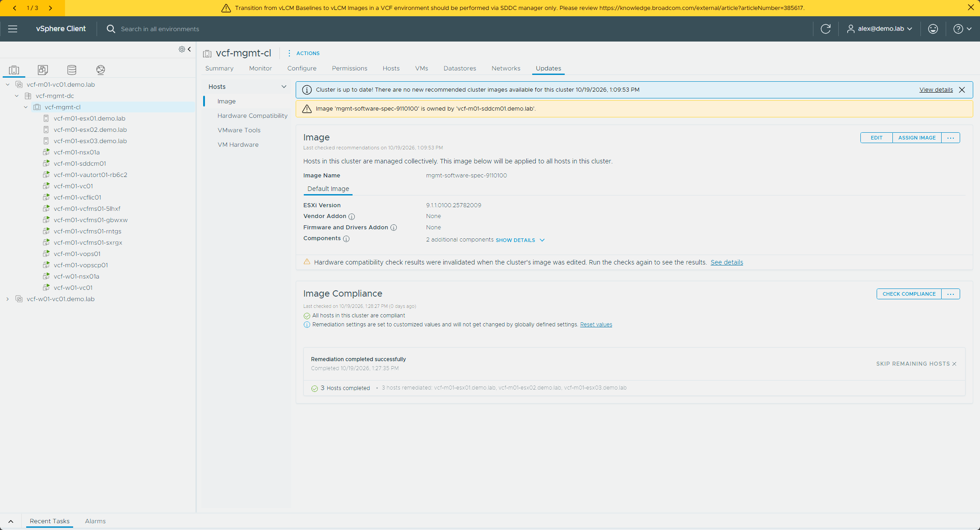Click CHECK COMPLIANCE button
Image resolution: width=980 pixels, height=530 pixels.
[909, 294]
